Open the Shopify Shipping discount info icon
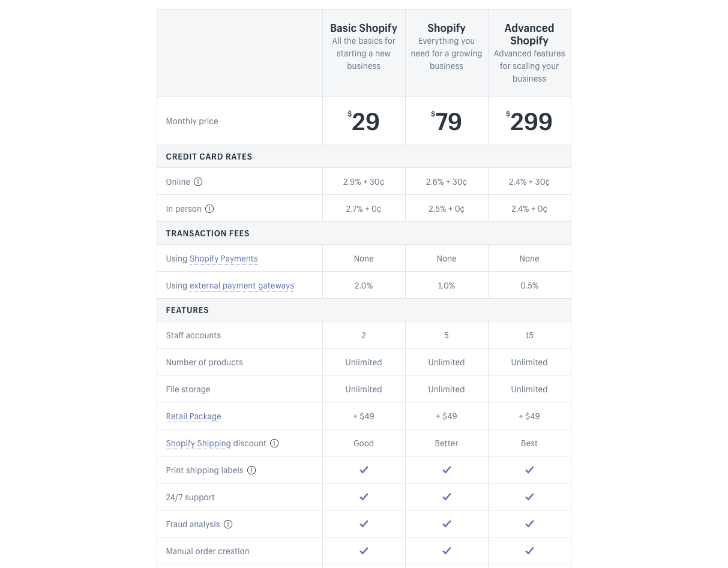This screenshot has height=568, width=728. click(274, 443)
